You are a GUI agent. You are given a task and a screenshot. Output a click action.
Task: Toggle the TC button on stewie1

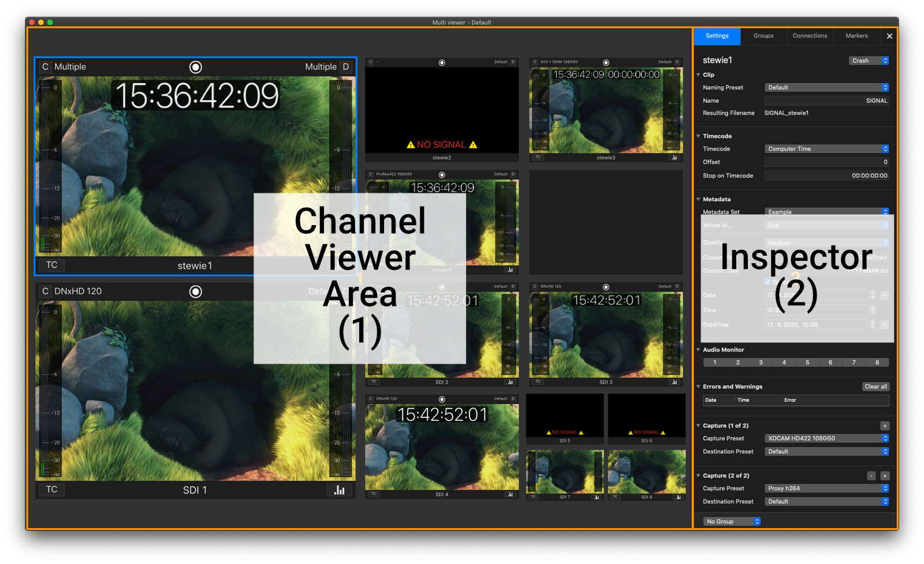(x=52, y=265)
